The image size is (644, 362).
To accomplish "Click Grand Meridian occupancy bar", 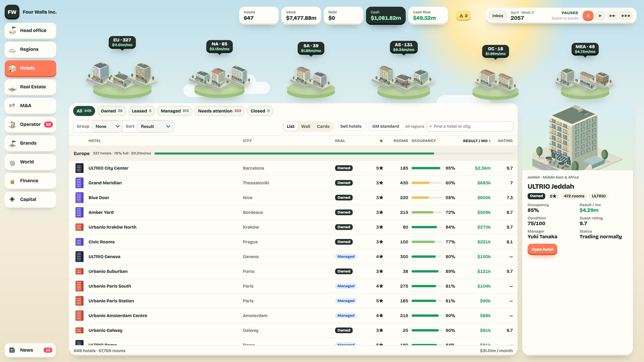I will [x=426, y=183].
